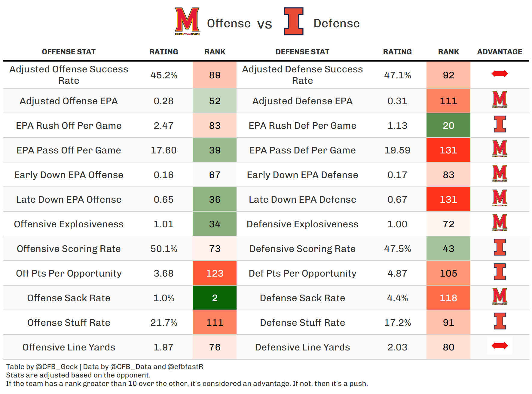Click the dark green rank 2 cell
The height and width of the screenshot is (394, 532).
click(x=215, y=298)
